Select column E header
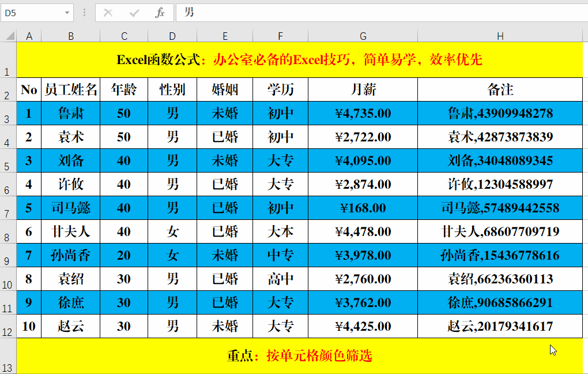 [x=225, y=36]
